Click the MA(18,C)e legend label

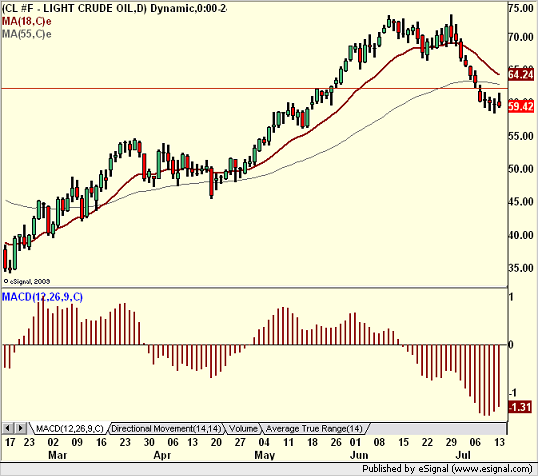click(26, 21)
